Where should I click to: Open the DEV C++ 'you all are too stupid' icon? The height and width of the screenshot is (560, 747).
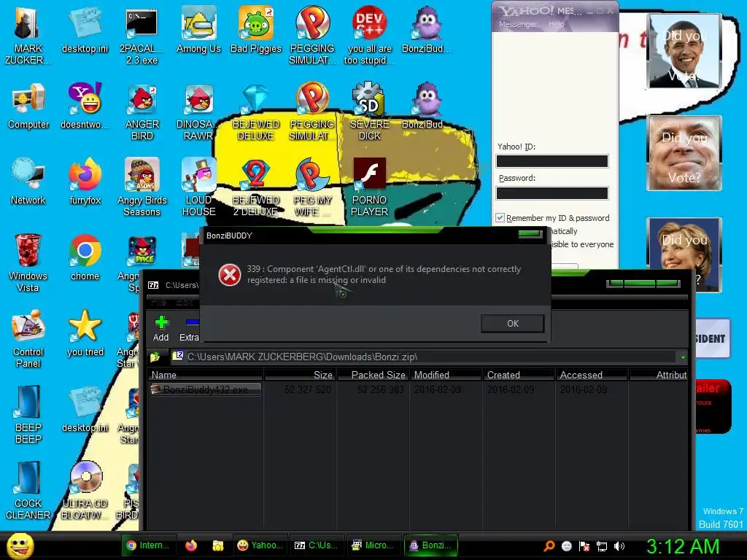coord(369,34)
